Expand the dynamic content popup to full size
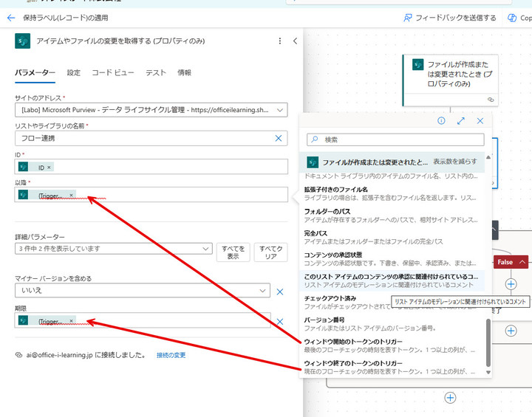The image size is (532, 417). (461, 120)
